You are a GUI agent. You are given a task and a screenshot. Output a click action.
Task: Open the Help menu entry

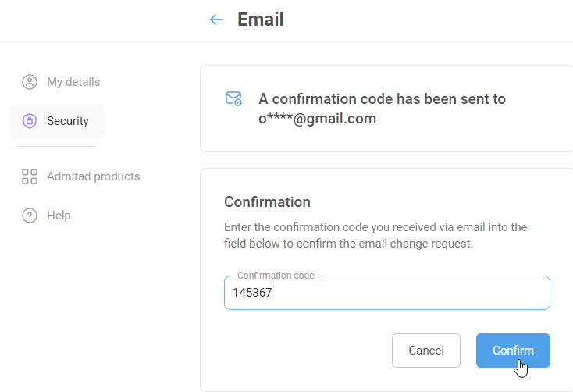tap(59, 216)
